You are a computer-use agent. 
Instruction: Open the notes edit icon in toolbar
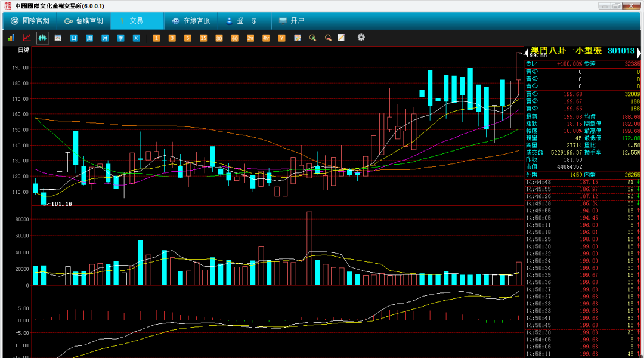click(298, 38)
